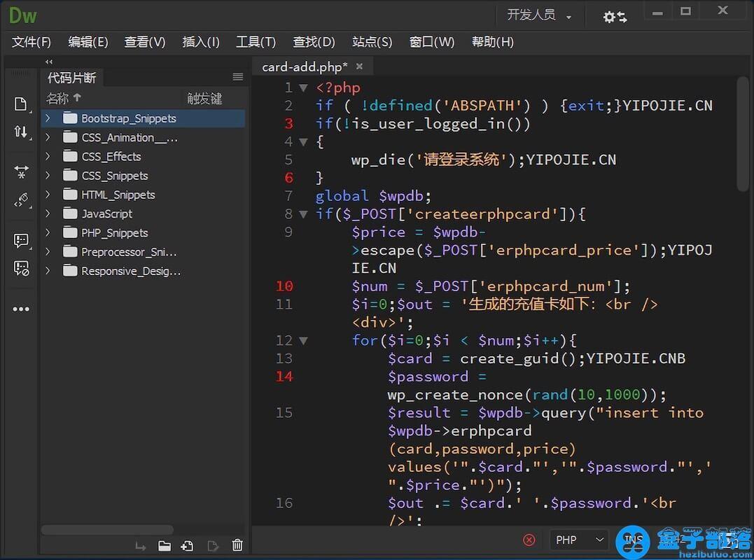Create a new snippet folder
This screenshot has height=560, width=754.
pyautogui.click(x=165, y=545)
